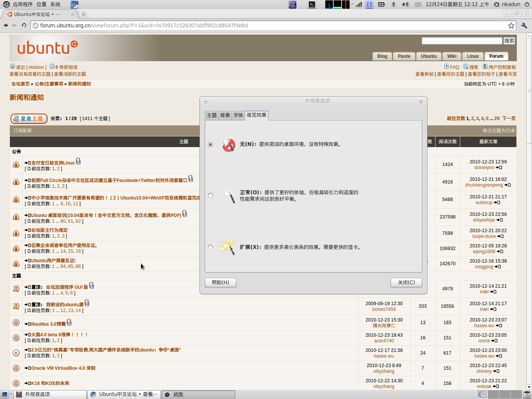Open the terminal launcher in the top panel
This screenshot has height=399, width=532.
tap(312, 5)
